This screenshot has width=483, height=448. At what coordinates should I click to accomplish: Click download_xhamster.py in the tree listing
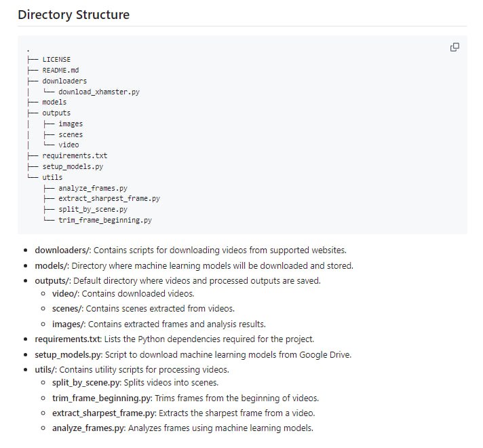tap(99, 92)
